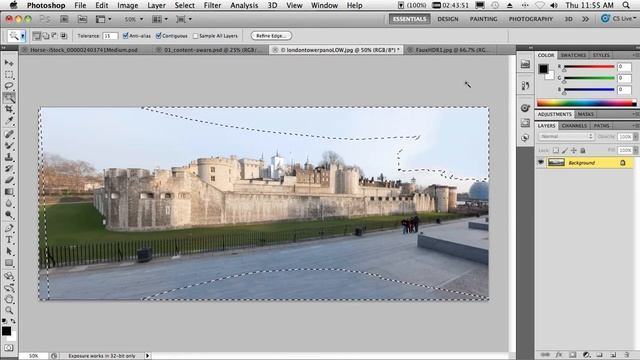This screenshot has width=640, height=360.
Task: Open the layer Opacity dropdown arrow
Action: [636, 137]
